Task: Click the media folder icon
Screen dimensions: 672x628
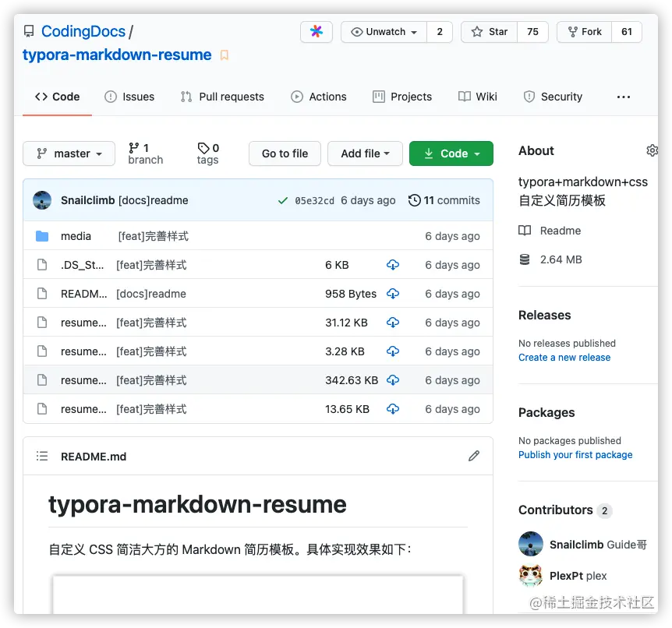Action: point(42,236)
